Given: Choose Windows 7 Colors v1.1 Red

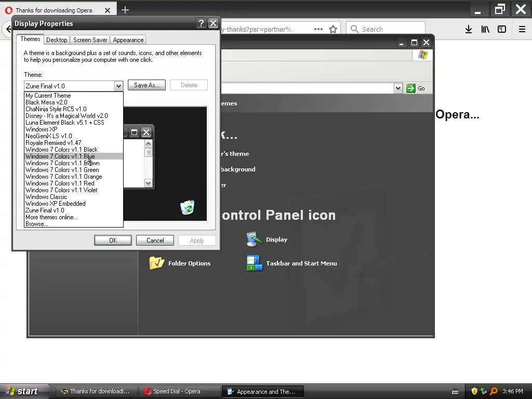Looking at the screenshot, I should tap(74, 183).
